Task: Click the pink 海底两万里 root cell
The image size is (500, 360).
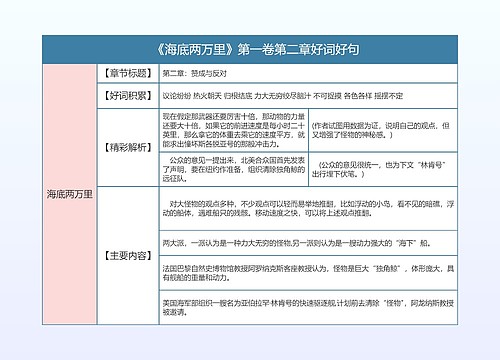Action: pos(70,194)
